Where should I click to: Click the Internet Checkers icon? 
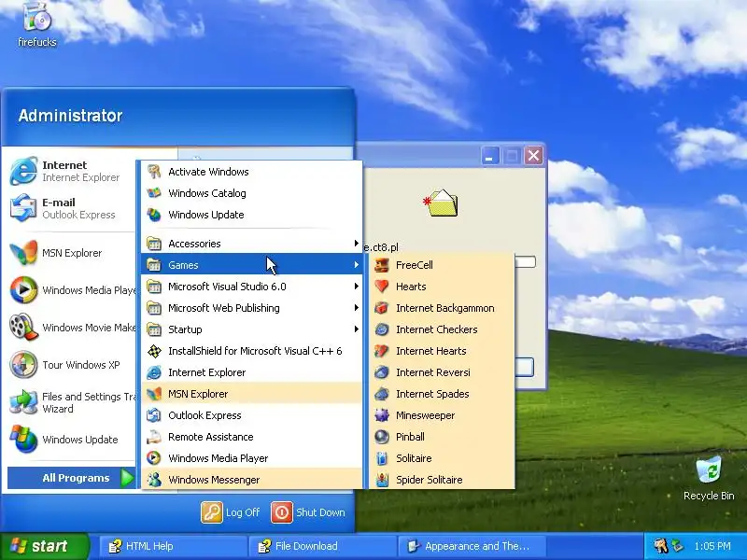coord(382,329)
